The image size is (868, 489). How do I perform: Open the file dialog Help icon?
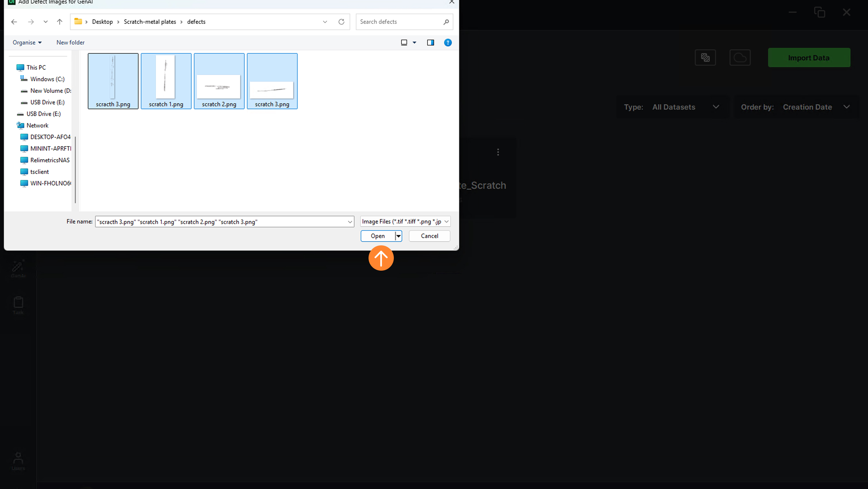447,43
